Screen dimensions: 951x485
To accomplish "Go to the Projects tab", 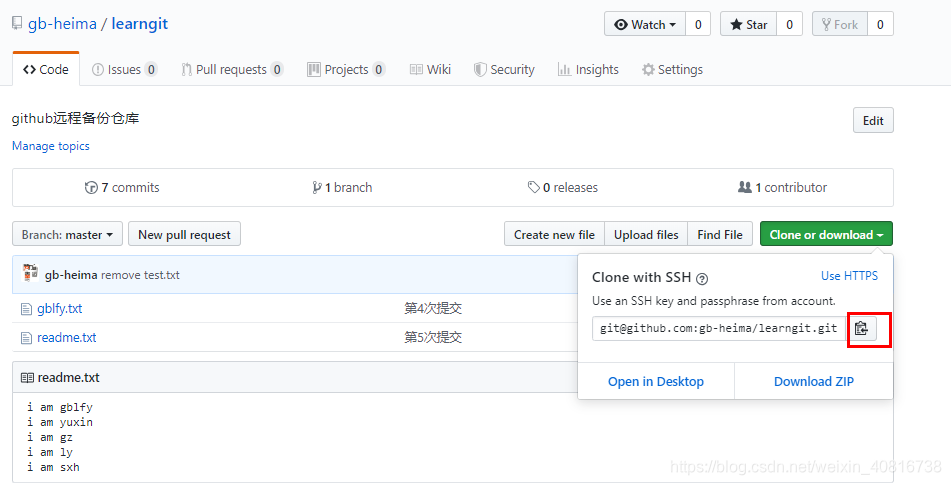I will [346, 70].
